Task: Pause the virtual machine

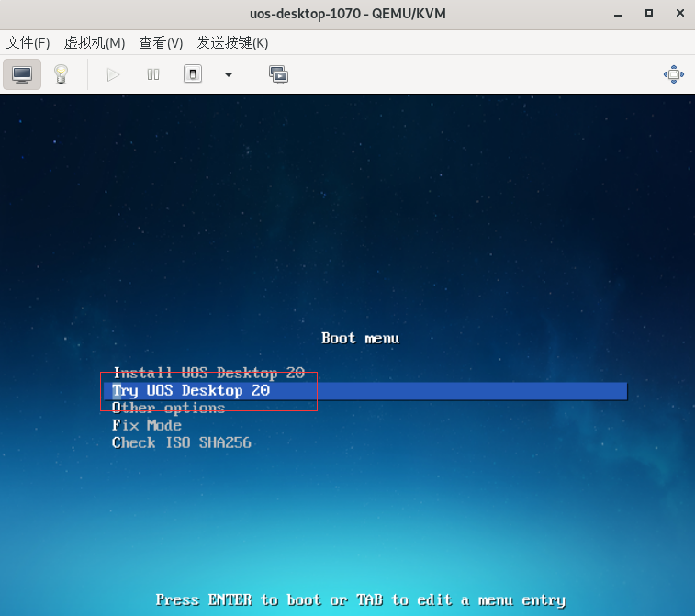Action: (153, 74)
